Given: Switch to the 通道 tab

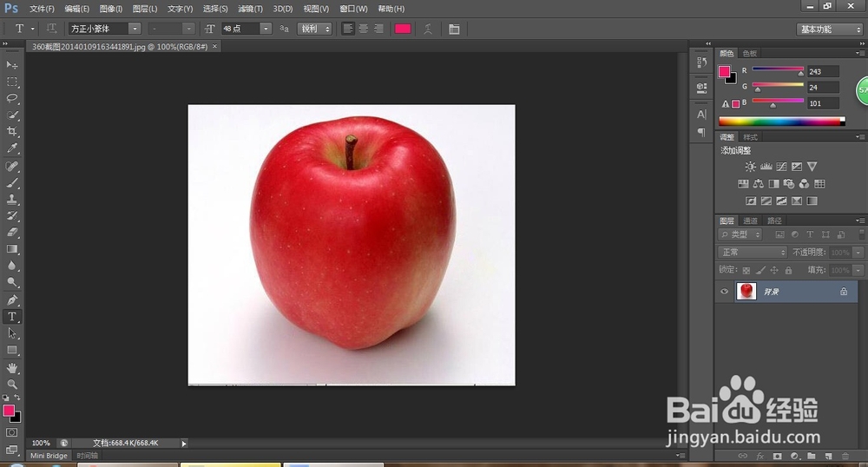Looking at the screenshot, I should pos(750,220).
